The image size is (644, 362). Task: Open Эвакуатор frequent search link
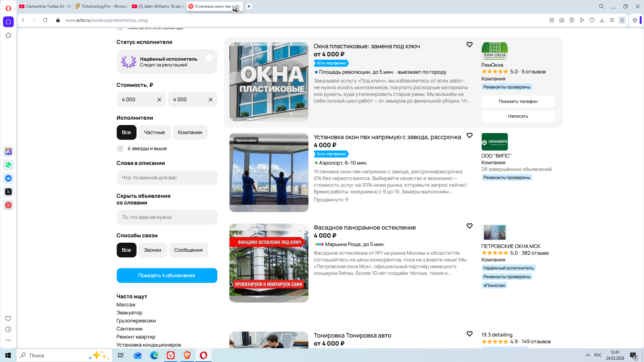pyautogui.click(x=129, y=313)
